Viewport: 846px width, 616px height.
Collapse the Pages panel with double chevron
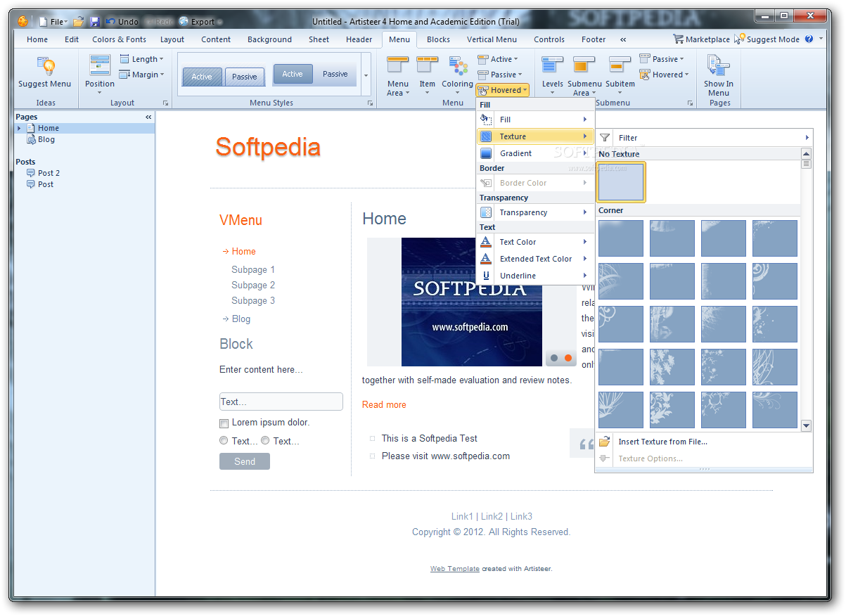click(148, 117)
